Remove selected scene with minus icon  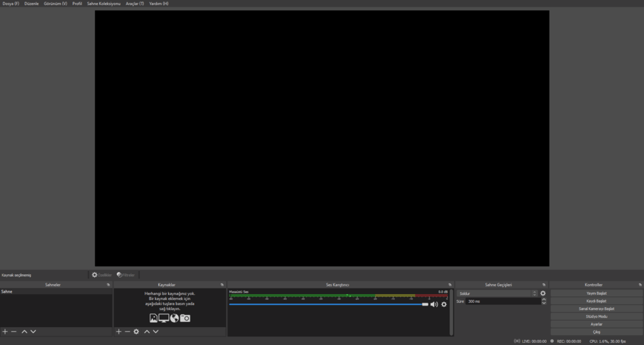tap(14, 331)
